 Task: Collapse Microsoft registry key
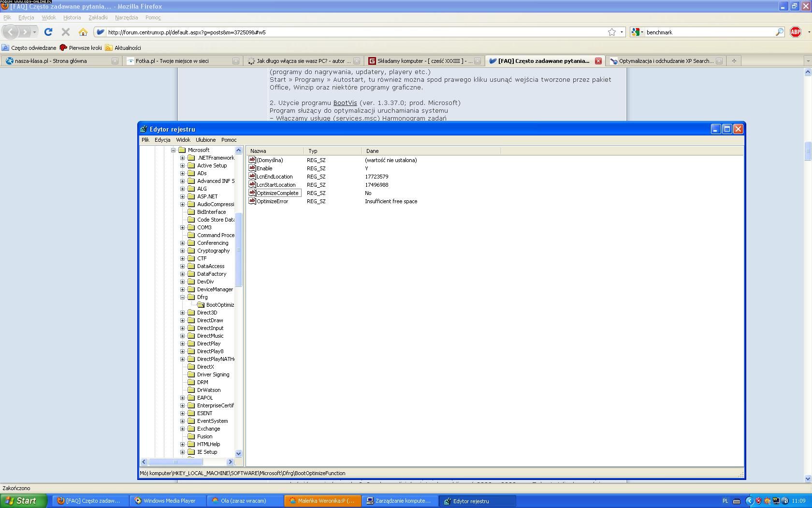pos(173,150)
